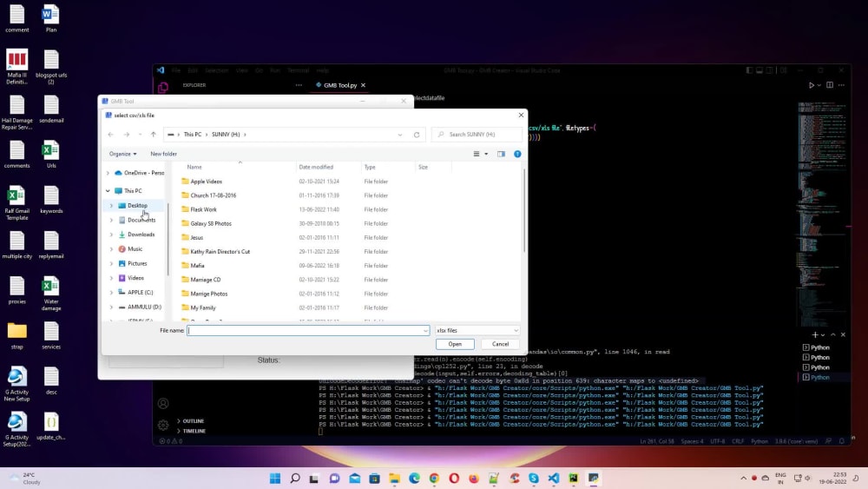The image size is (868, 489).
Task: Open the Organize menu
Action: tap(122, 154)
